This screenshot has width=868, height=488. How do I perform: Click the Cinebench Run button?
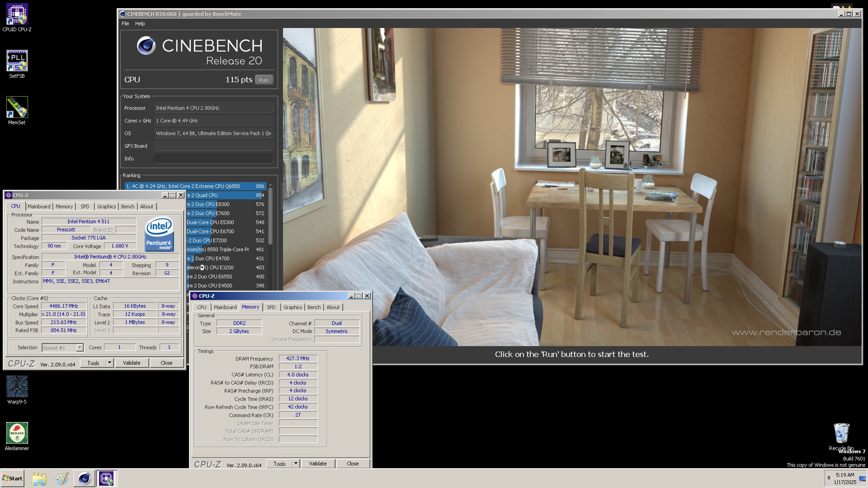point(264,80)
